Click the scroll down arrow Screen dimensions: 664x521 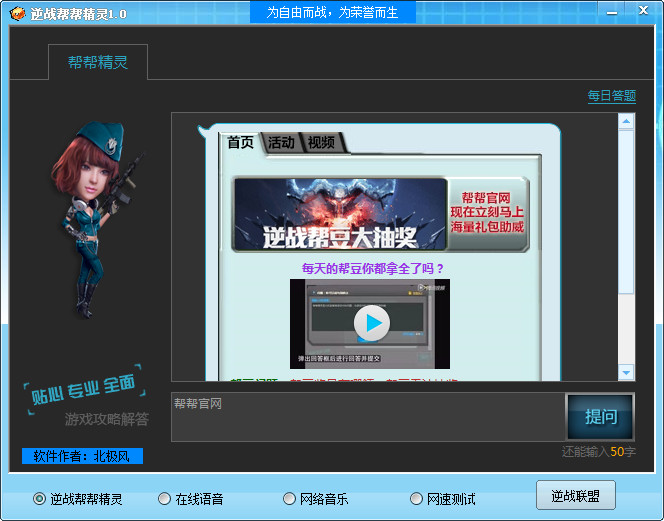pyautogui.click(x=626, y=372)
